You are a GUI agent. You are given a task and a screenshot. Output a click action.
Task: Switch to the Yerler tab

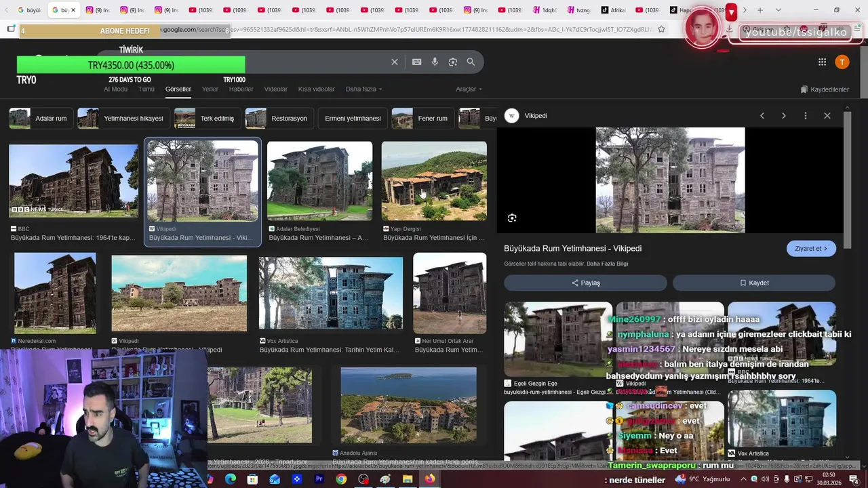coord(210,89)
